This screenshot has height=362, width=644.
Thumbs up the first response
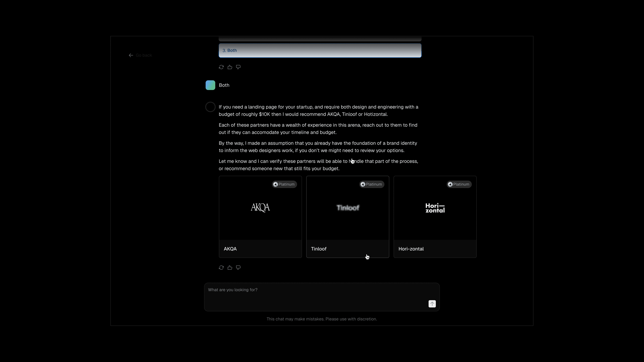coord(230,67)
